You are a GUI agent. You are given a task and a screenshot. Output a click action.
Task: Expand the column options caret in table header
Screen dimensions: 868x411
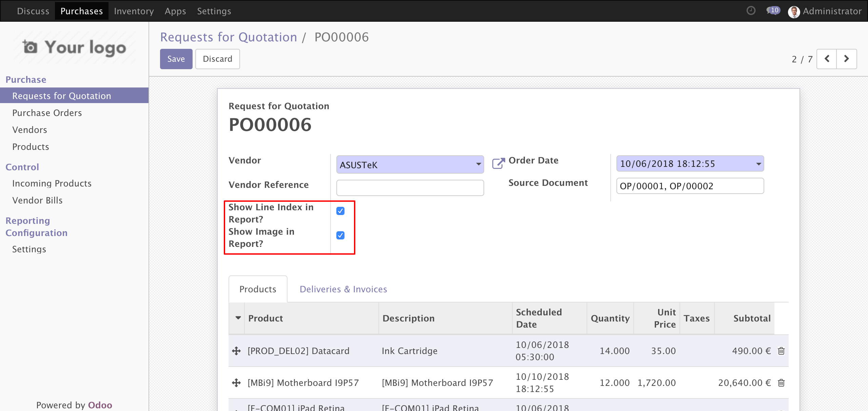(x=238, y=318)
